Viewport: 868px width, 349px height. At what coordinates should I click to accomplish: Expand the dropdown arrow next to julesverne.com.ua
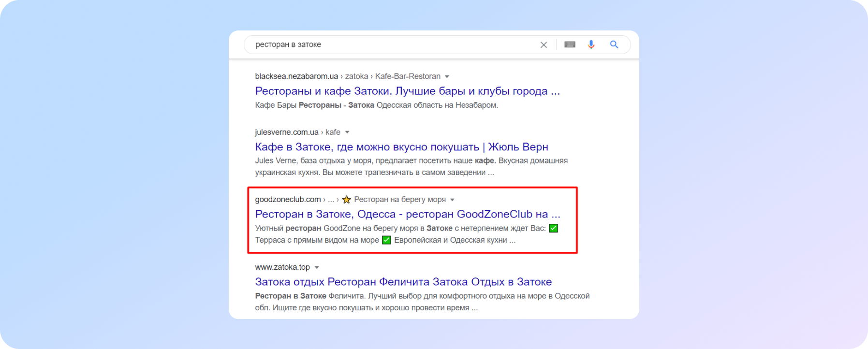coord(347,132)
